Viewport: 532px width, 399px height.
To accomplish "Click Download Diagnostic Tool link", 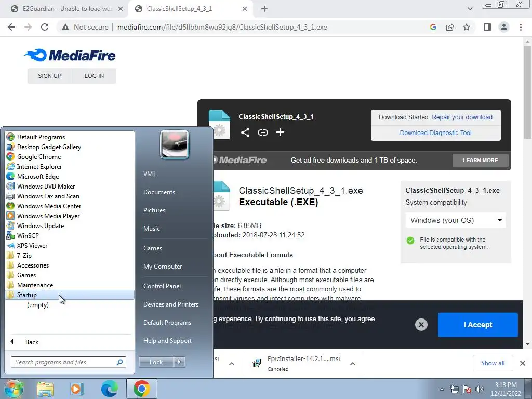I will 436,133.
